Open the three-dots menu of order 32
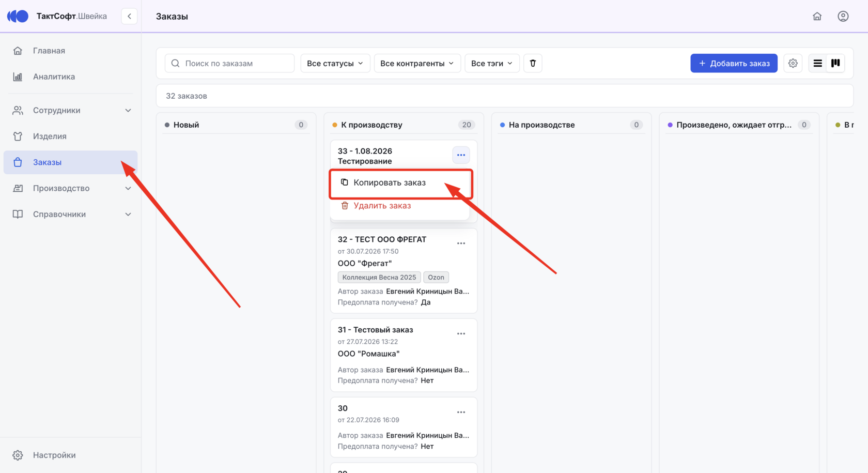 click(461, 243)
